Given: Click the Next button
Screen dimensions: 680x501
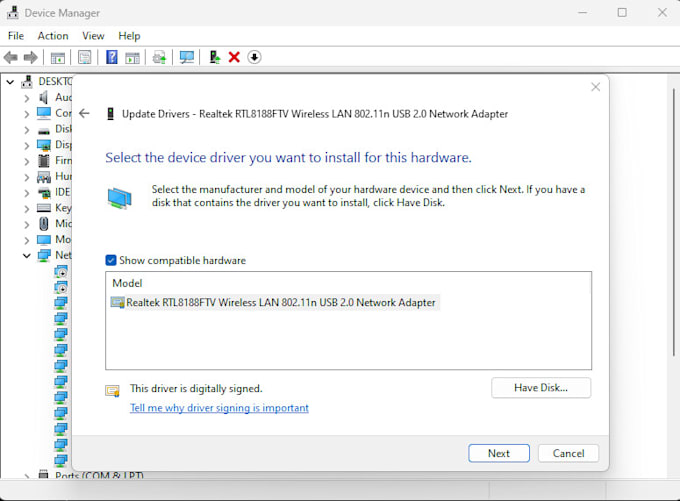Looking at the screenshot, I should (499, 453).
